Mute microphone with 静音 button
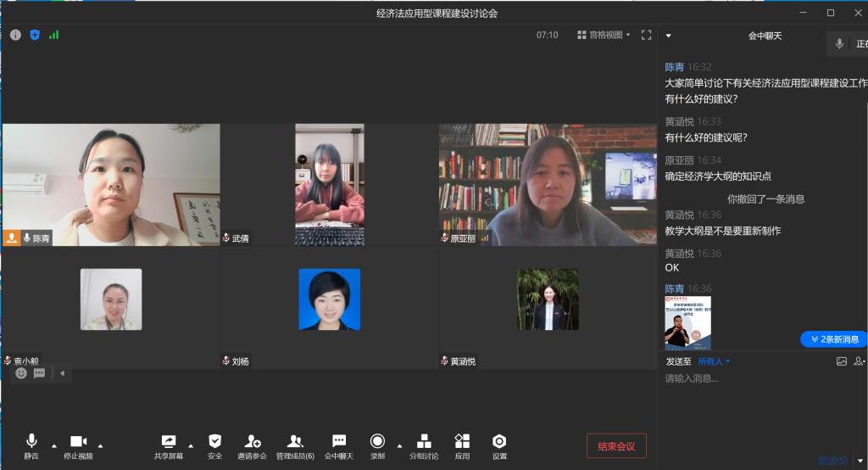The image size is (868, 470). [x=31, y=445]
